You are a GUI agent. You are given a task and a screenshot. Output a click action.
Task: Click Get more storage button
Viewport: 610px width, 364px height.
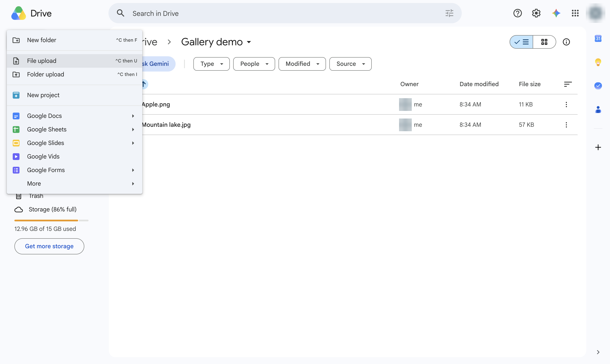pos(49,246)
